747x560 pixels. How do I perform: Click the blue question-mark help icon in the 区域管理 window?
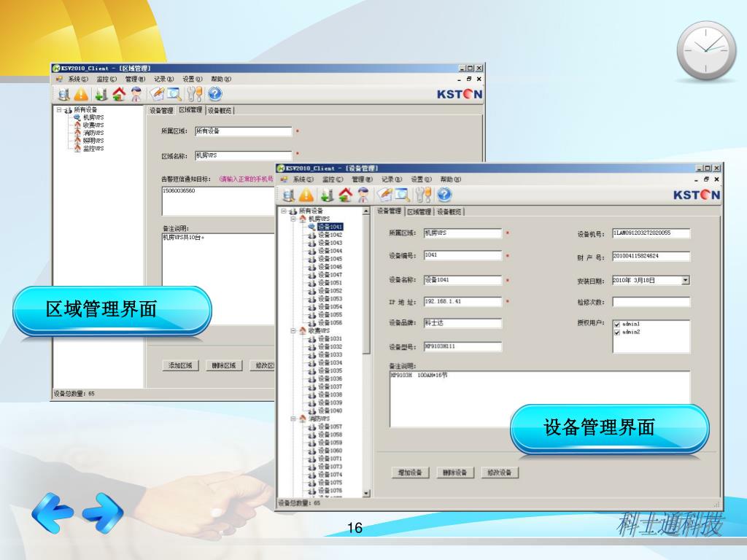click(215, 94)
